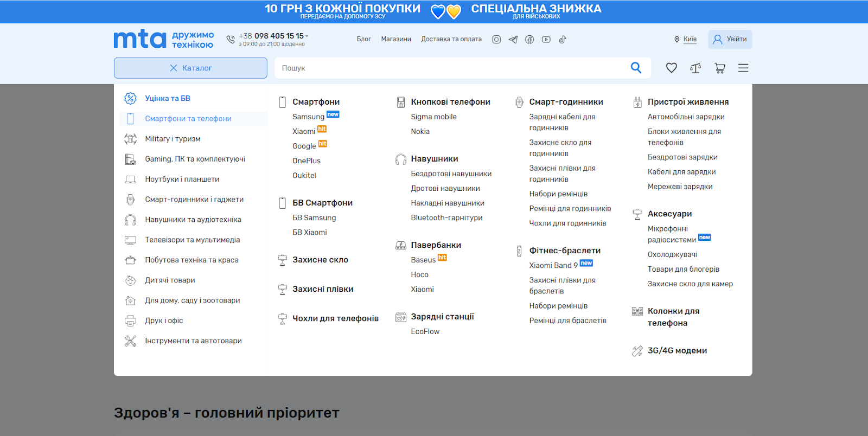Click the Телевізори та мультимедіа TV icon
Screen dimensions: 868x436
[130, 240]
